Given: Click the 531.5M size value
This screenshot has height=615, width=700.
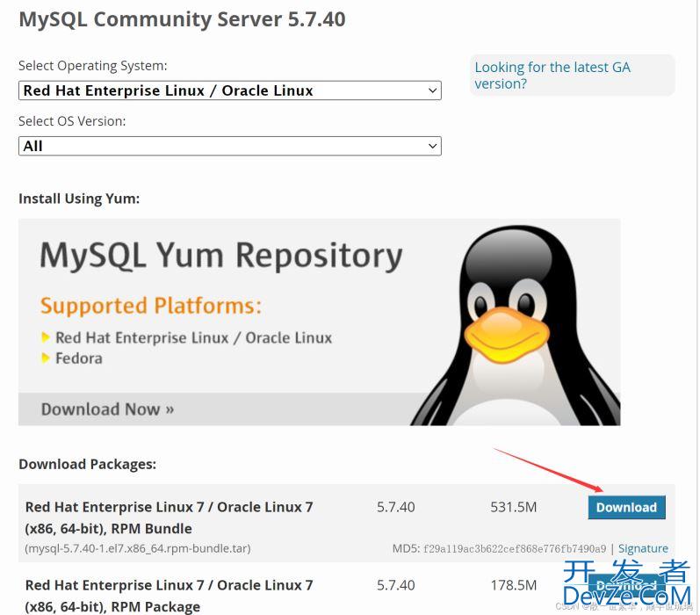Looking at the screenshot, I should point(514,507).
